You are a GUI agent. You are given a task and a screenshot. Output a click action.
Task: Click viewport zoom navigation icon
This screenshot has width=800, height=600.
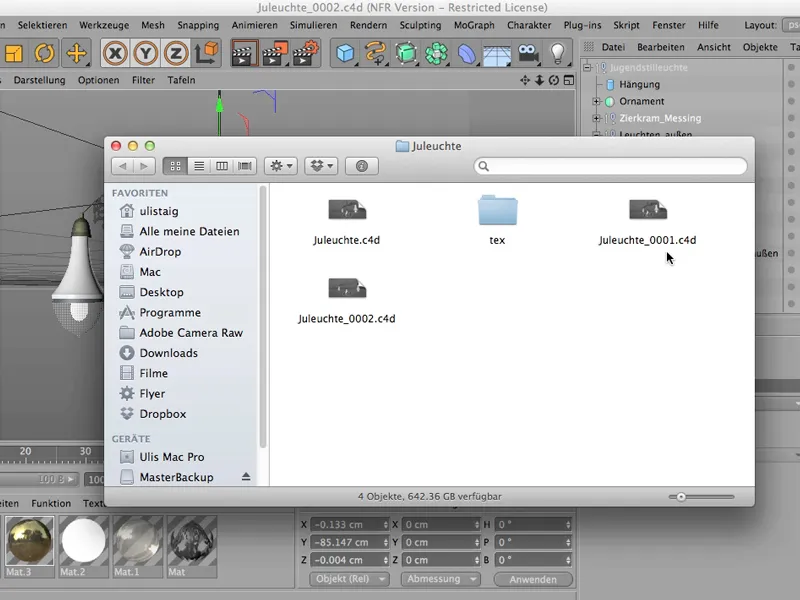tap(539, 80)
